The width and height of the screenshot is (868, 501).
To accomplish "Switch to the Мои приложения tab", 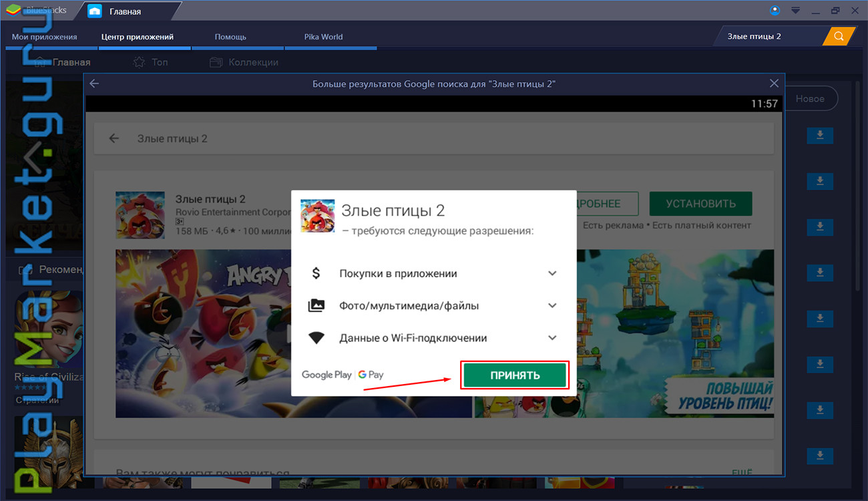I will point(45,37).
